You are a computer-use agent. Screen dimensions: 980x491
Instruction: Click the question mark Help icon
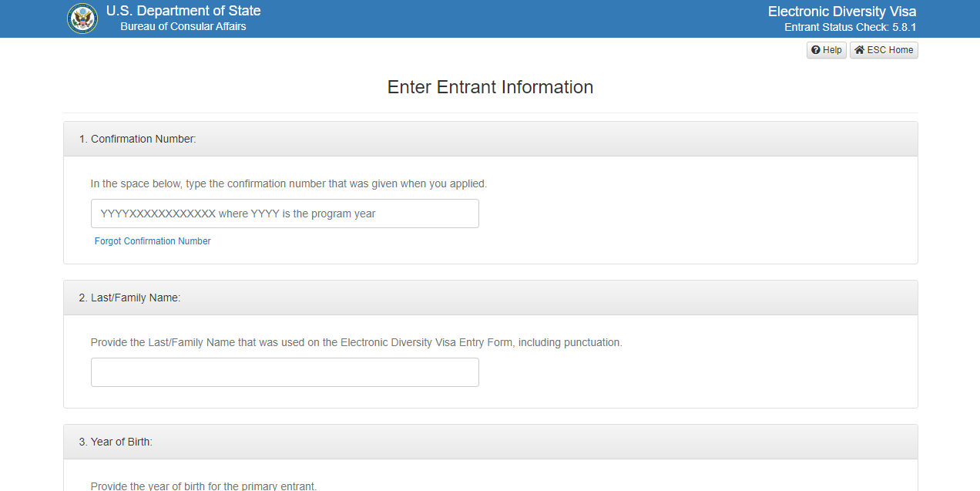(816, 50)
